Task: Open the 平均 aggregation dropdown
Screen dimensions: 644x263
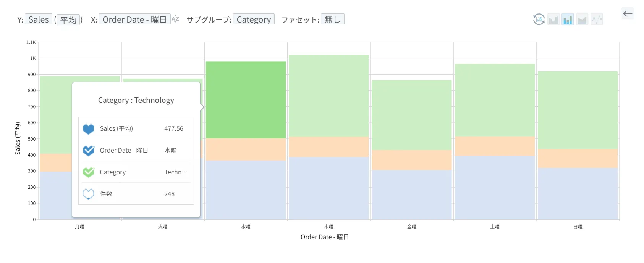Action: click(68, 19)
